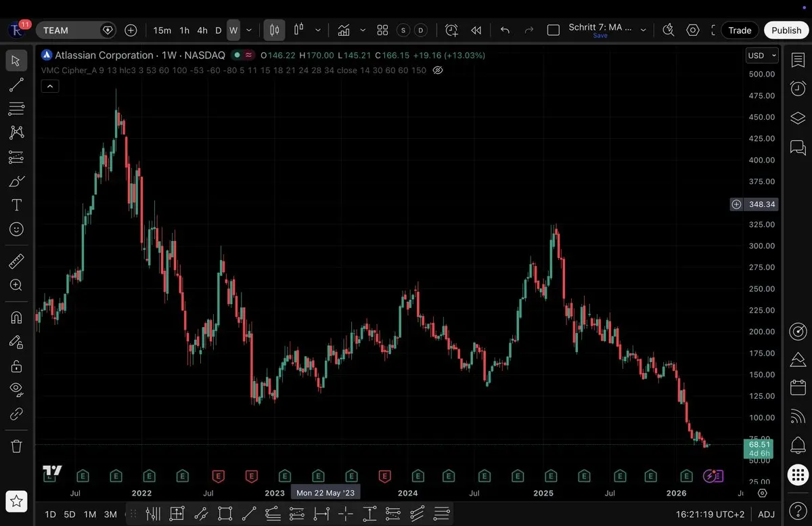Open the Indicators chart icon

pos(344,30)
